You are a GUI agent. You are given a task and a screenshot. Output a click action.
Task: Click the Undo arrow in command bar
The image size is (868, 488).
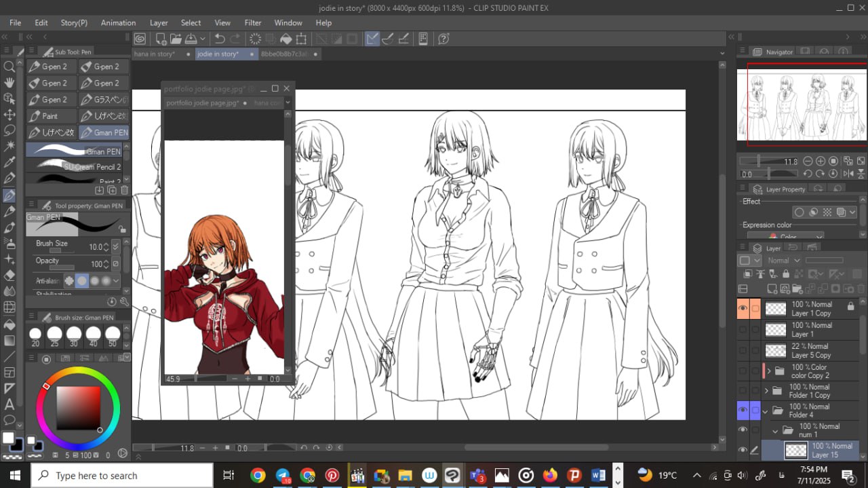tap(220, 39)
